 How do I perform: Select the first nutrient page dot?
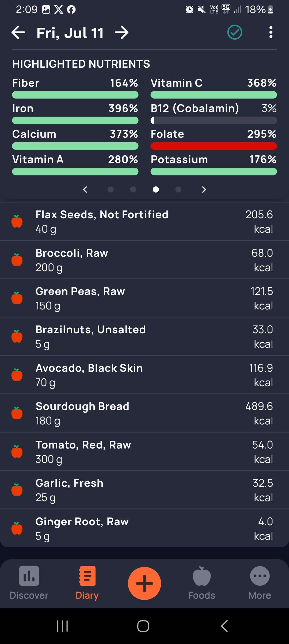[x=111, y=190]
